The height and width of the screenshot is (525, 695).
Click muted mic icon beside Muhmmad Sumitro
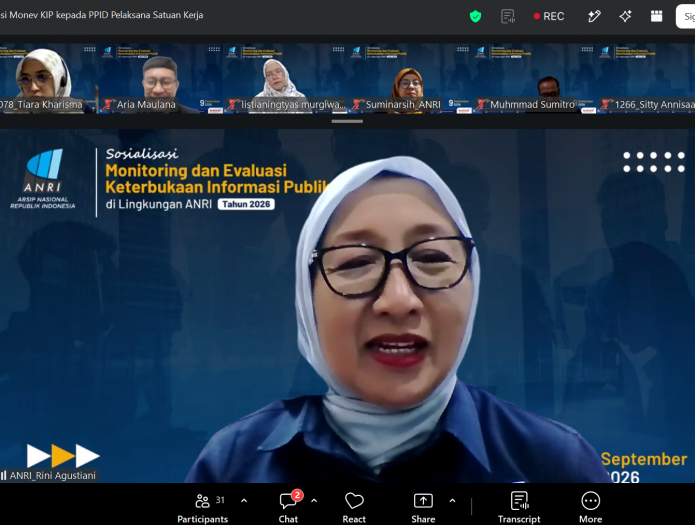pyautogui.click(x=481, y=105)
